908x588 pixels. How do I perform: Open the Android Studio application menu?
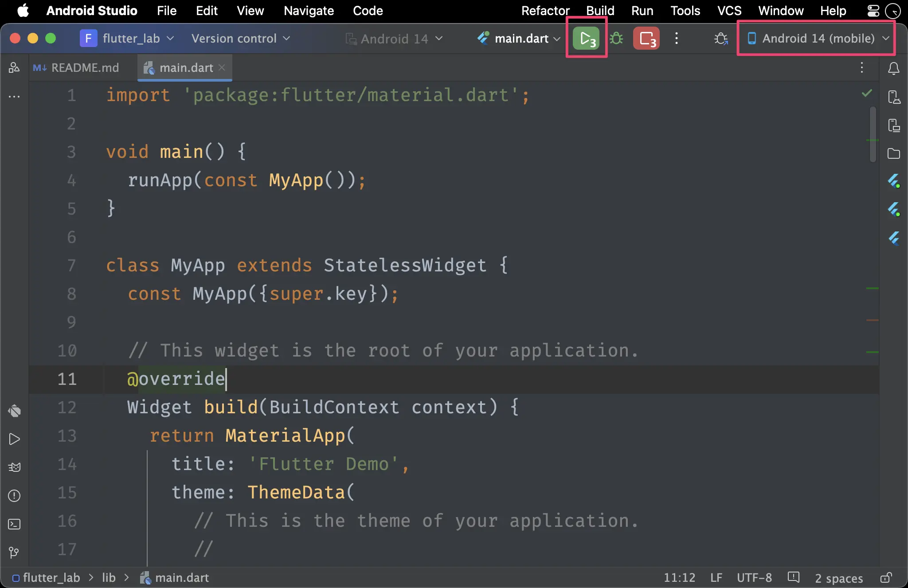[92, 11]
